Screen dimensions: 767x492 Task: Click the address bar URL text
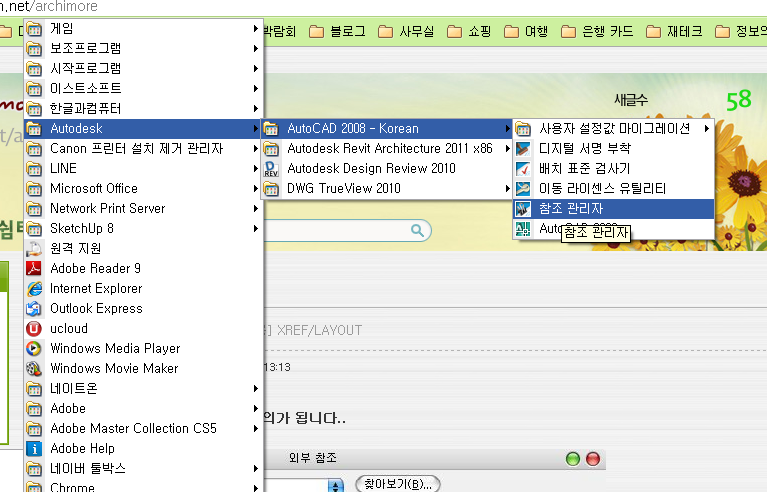(49, 6)
